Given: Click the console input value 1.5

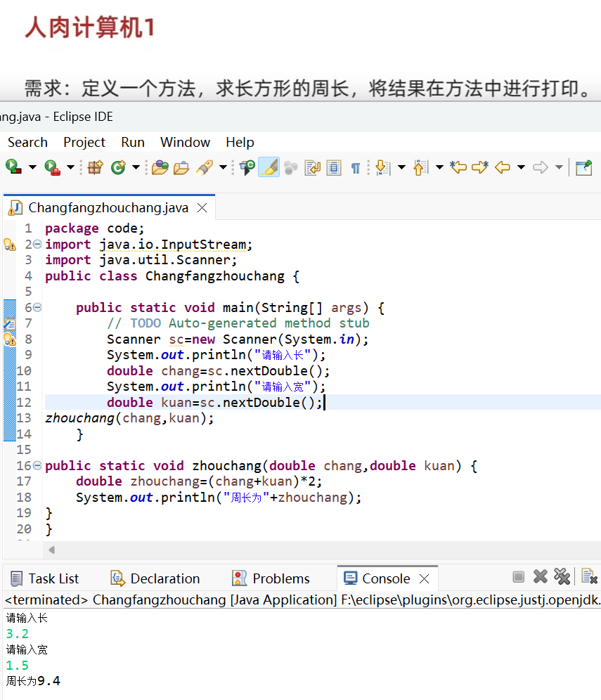Looking at the screenshot, I should [18, 666].
